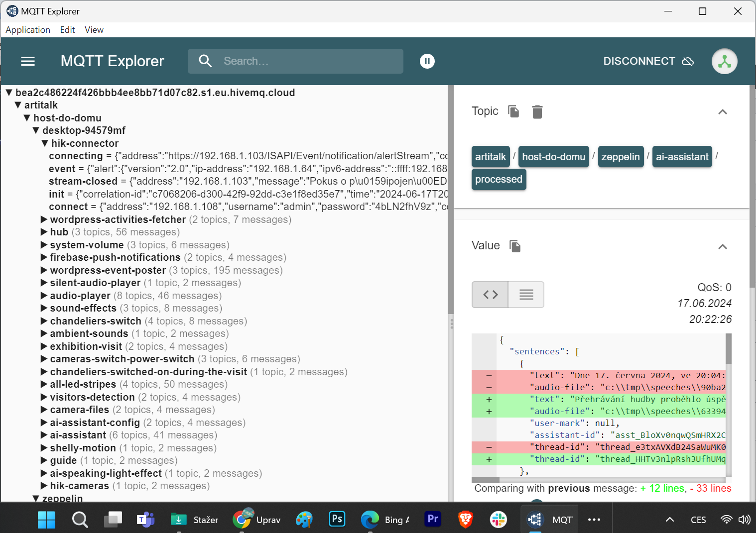
Task: Collapse the artitalk tree node
Action: click(x=18, y=105)
